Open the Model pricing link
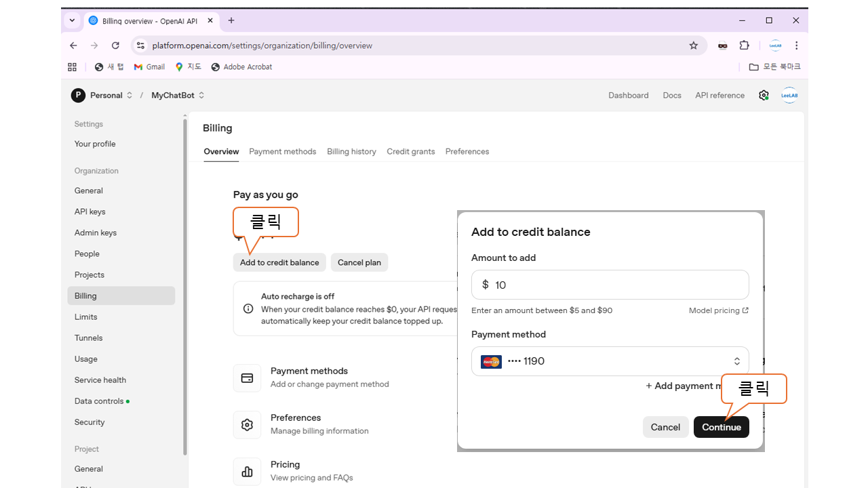Image resolution: width=868 pixels, height=488 pixels. (x=718, y=310)
